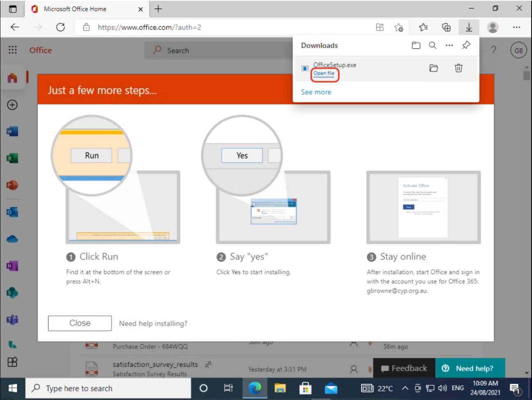
Task: Show OfficeSetup.exe in folder
Action: [433, 68]
